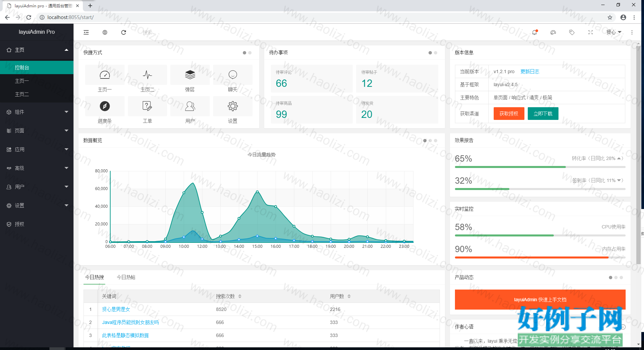The image size is (644, 350).
Task: Open the 待审商品 99 card
Action: pyautogui.click(x=312, y=110)
